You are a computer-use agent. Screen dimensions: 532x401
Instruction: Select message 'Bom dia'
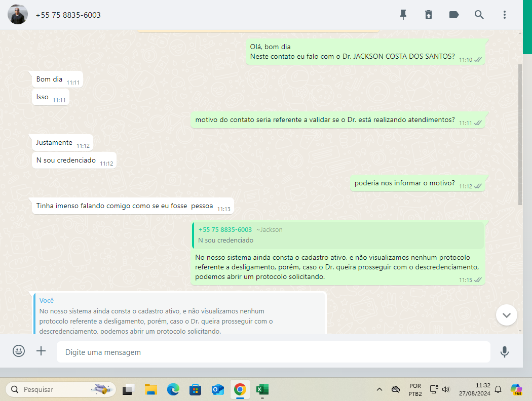point(57,79)
